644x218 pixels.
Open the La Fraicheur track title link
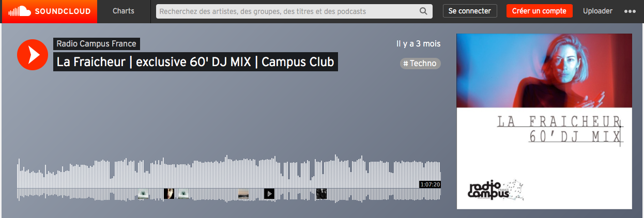click(195, 62)
